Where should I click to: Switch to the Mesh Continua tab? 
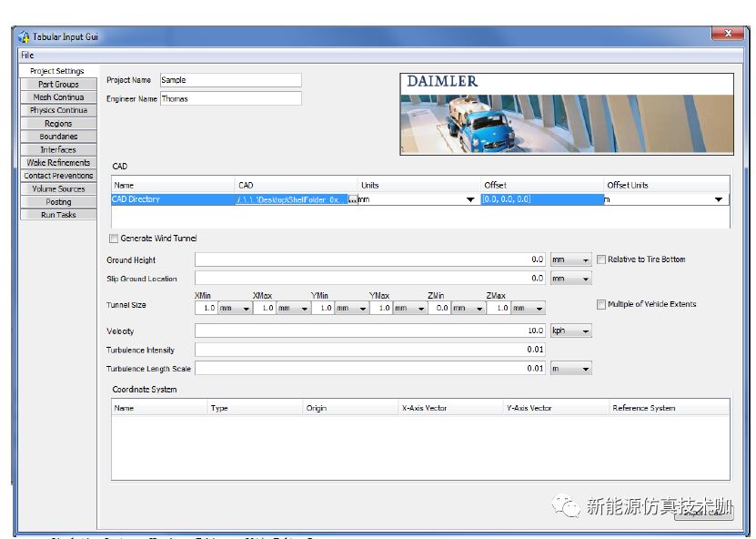point(58,97)
